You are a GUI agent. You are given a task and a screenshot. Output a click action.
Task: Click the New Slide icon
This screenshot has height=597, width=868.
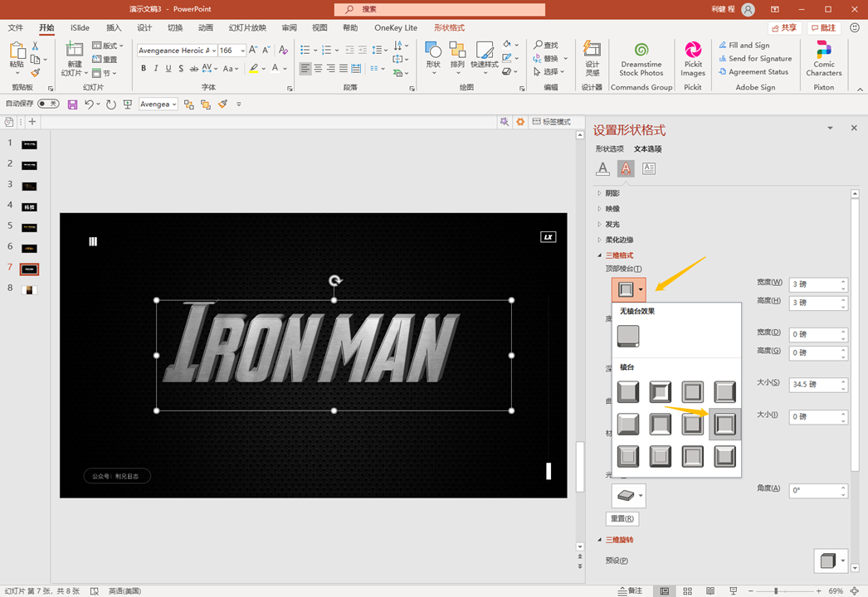74,58
